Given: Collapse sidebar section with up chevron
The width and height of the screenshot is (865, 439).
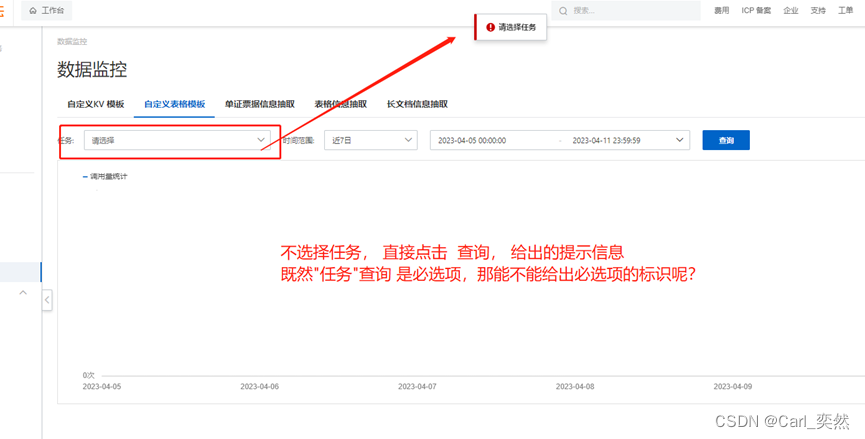Looking at the screenshot, I should 23,292.
